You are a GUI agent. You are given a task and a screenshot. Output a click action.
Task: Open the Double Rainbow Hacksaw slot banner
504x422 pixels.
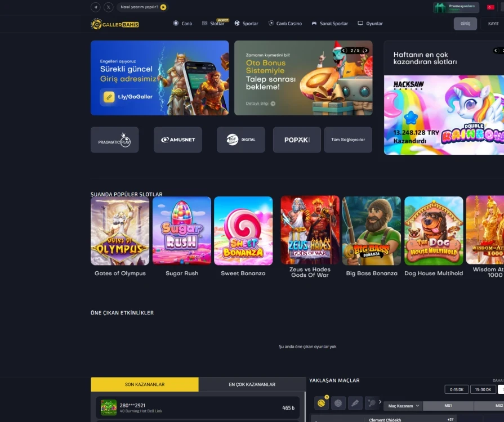click(x=444, y=115)
